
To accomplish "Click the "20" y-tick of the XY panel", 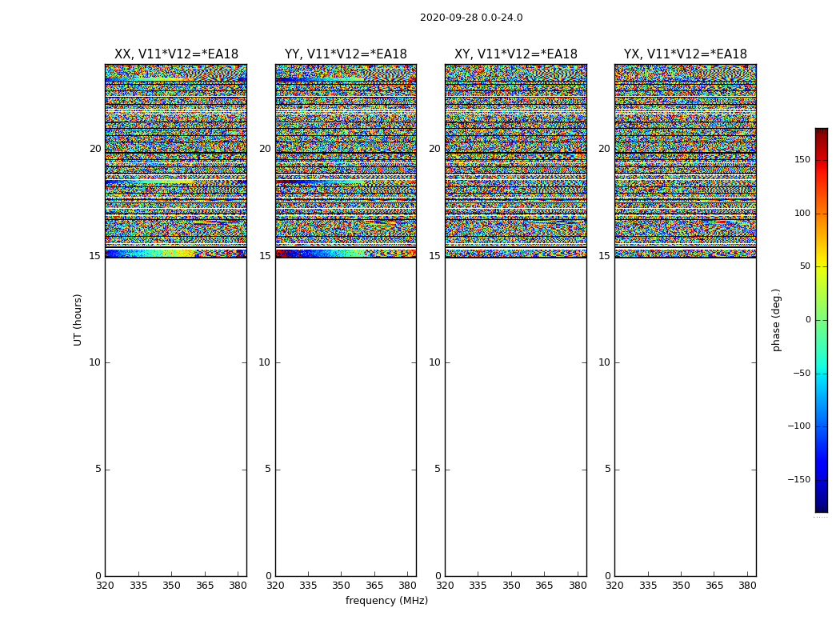I will pos(434,149).
